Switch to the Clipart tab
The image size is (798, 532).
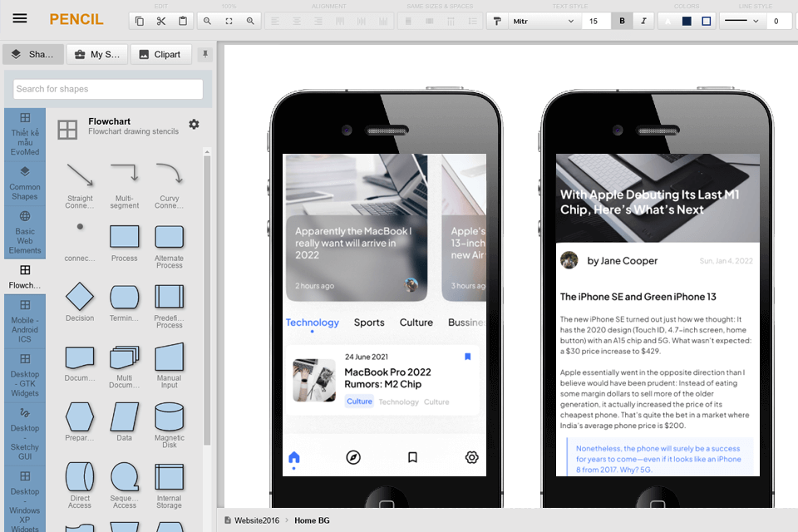pyautogui.click(x=160, y=54)
